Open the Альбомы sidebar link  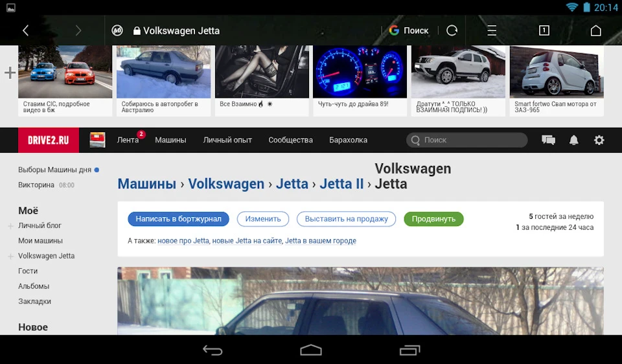[x=34, y=286]
